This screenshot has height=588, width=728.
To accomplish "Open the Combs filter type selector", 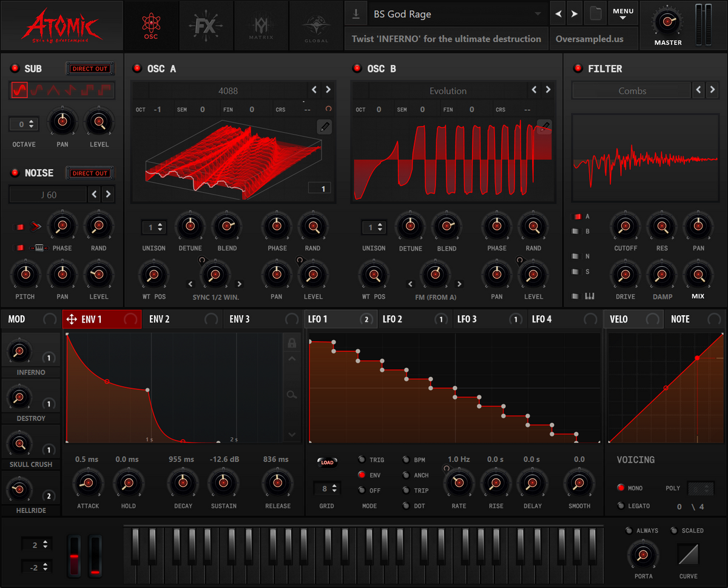I will tap(632, 90).
